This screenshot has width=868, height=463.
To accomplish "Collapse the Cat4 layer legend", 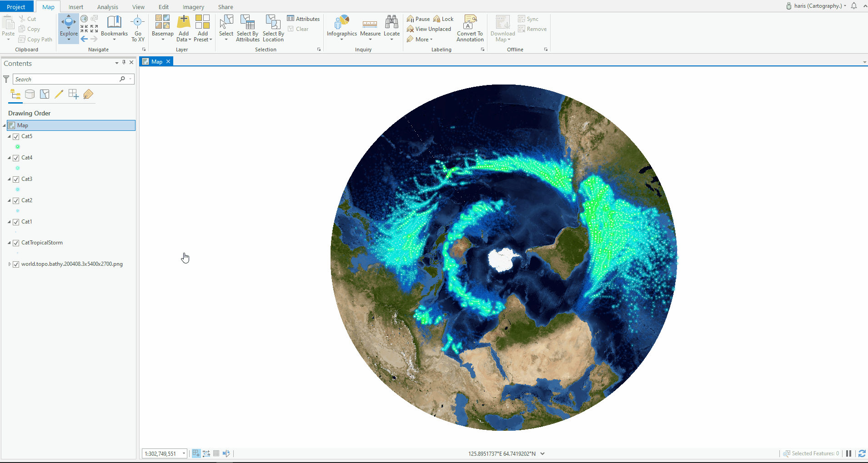I will point(9,158).
